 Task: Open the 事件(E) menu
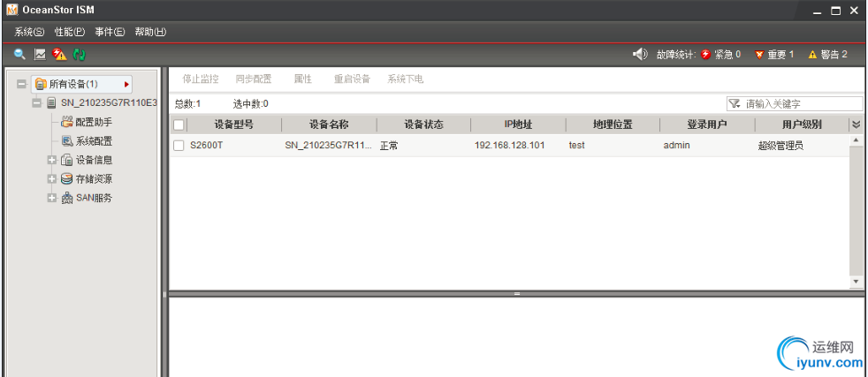click(x=110, y=32)
